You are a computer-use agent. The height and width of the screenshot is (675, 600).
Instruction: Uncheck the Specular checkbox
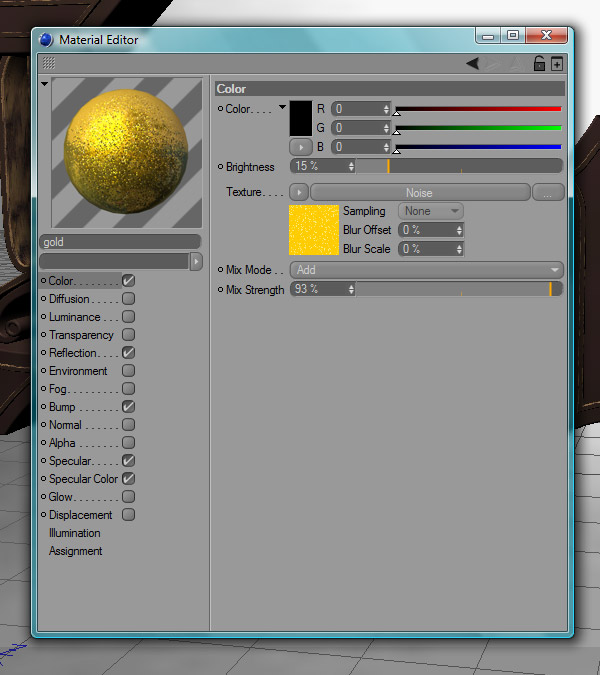[128, 461]
